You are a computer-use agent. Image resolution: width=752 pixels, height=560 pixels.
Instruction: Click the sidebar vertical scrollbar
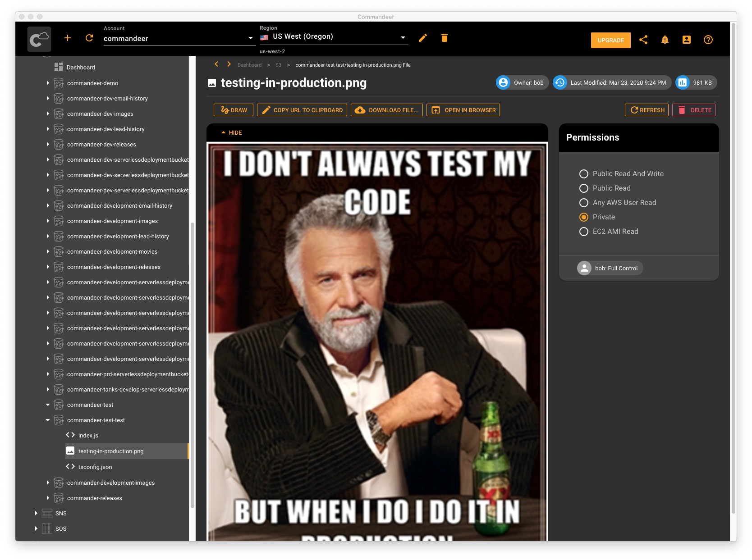click(193, 365)
